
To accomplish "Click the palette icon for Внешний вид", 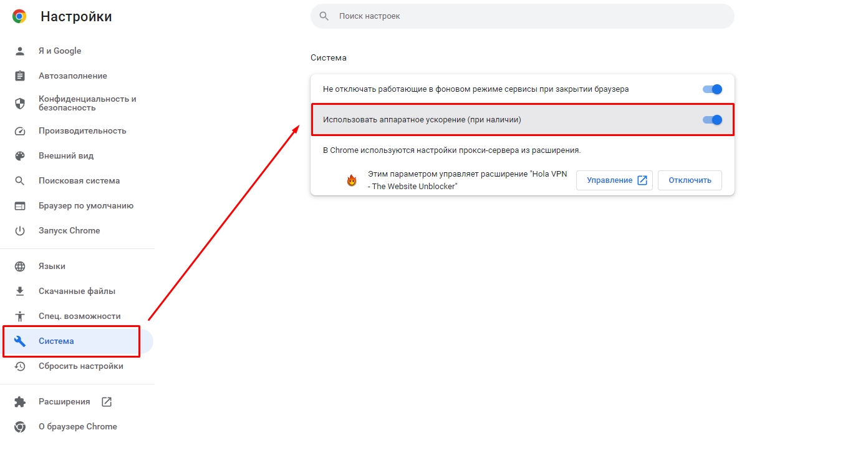I will (x=20, y=156).
